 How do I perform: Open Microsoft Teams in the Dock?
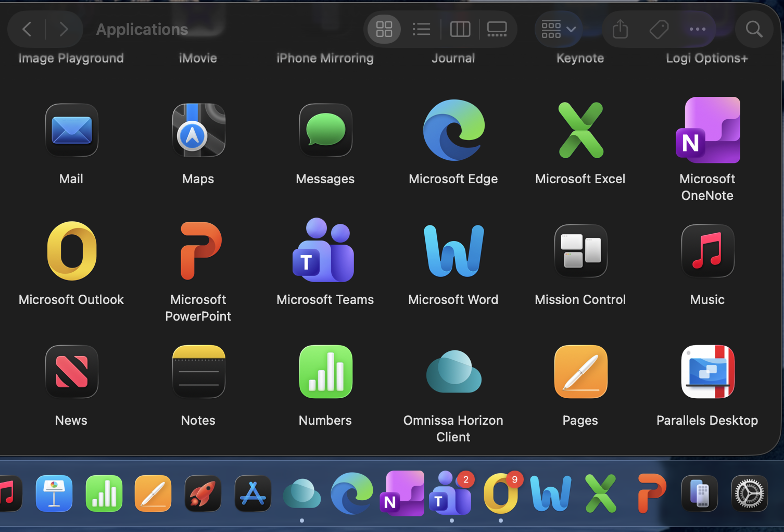tap(451, 492)
